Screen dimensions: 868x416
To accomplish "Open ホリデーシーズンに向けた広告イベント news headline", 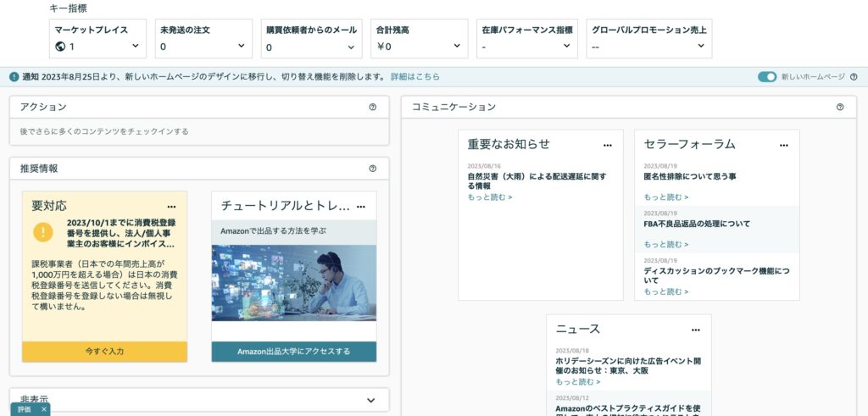I will pyautogui.click(x=628, y=366).
